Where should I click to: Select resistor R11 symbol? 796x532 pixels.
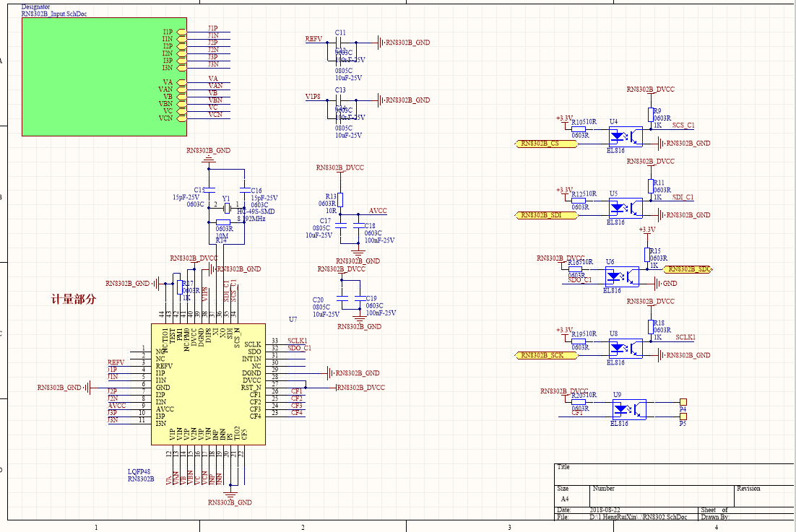(x=650, y=187)
